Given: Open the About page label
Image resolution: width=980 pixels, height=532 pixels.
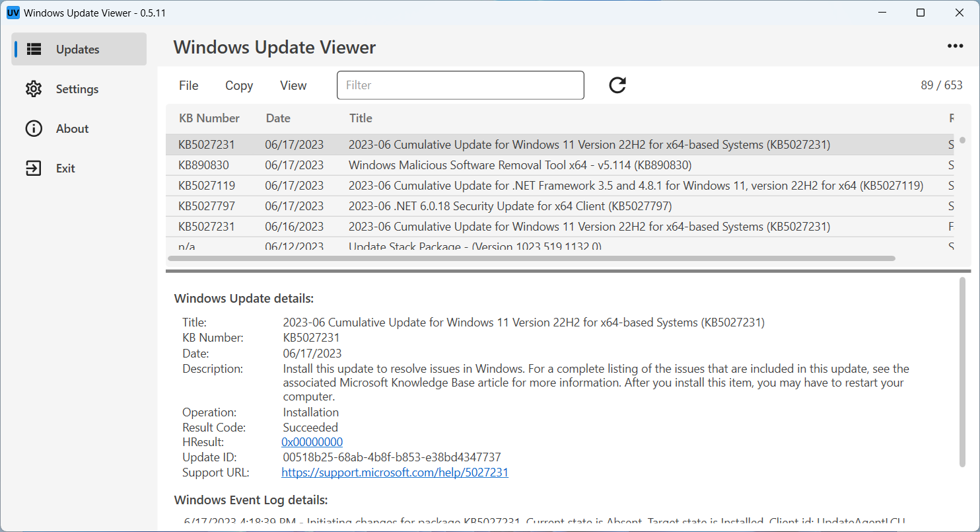Looking at the screenshot, I should 72,128.
